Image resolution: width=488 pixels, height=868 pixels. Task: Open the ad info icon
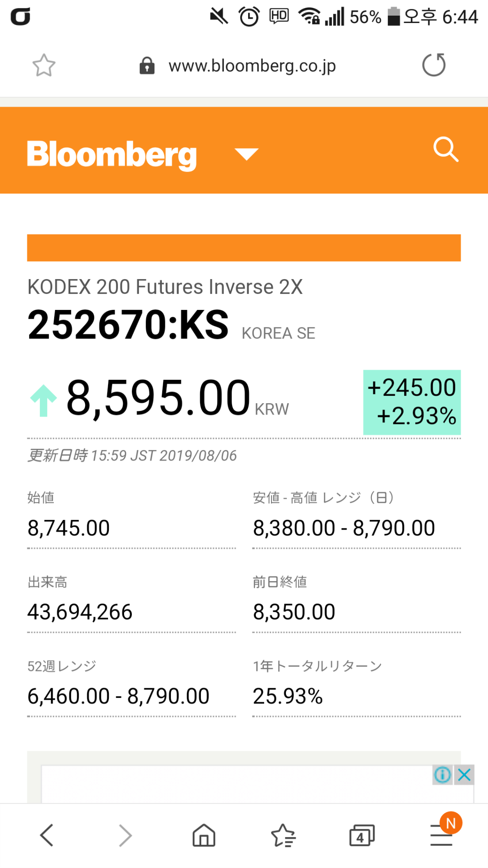pos(442,775)
